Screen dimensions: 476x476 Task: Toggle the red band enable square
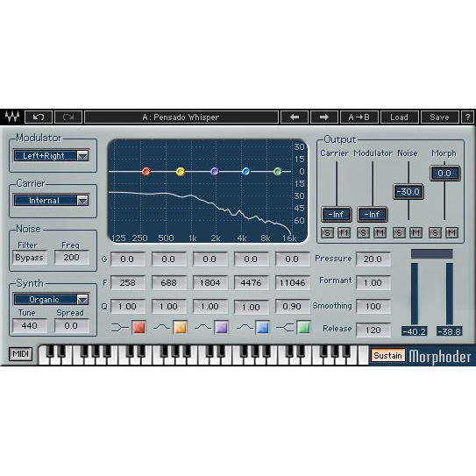click(139, 327)
